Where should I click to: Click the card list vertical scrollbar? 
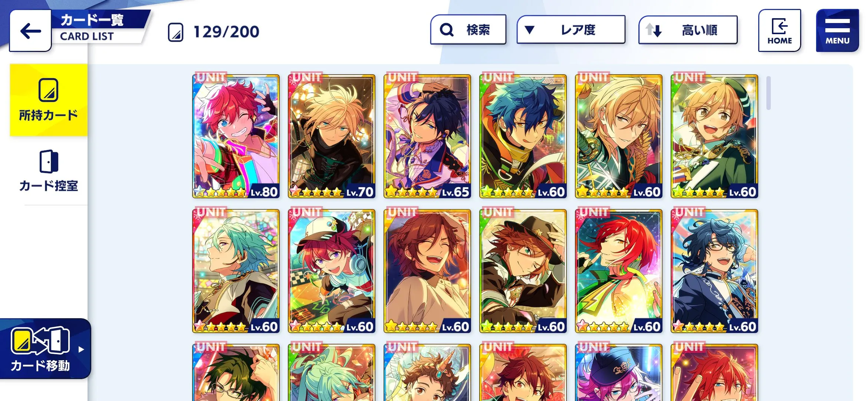(x=769, y=93)
